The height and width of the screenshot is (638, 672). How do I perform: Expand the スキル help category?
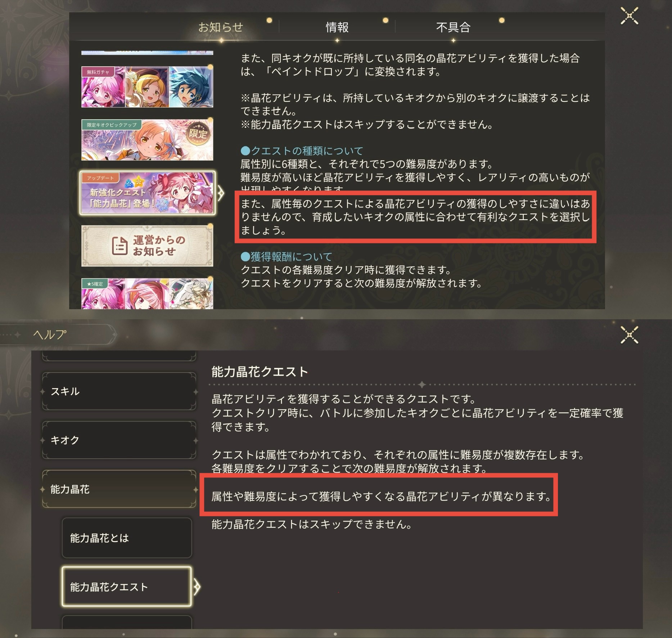point(119,391)
